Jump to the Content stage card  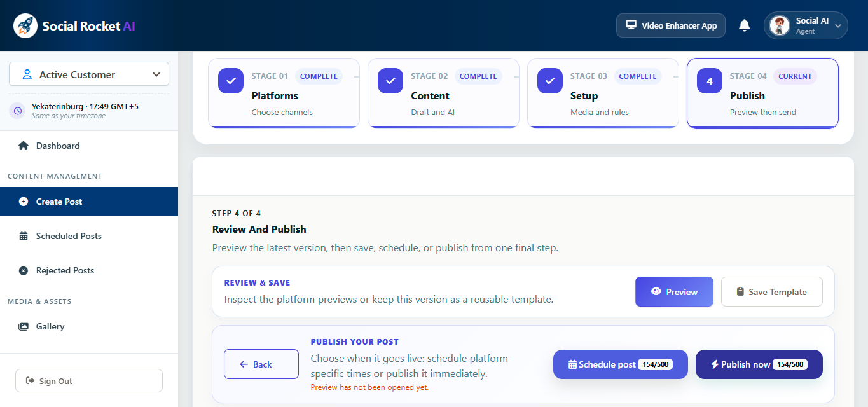pyautogui.click(x=443, y=93)
